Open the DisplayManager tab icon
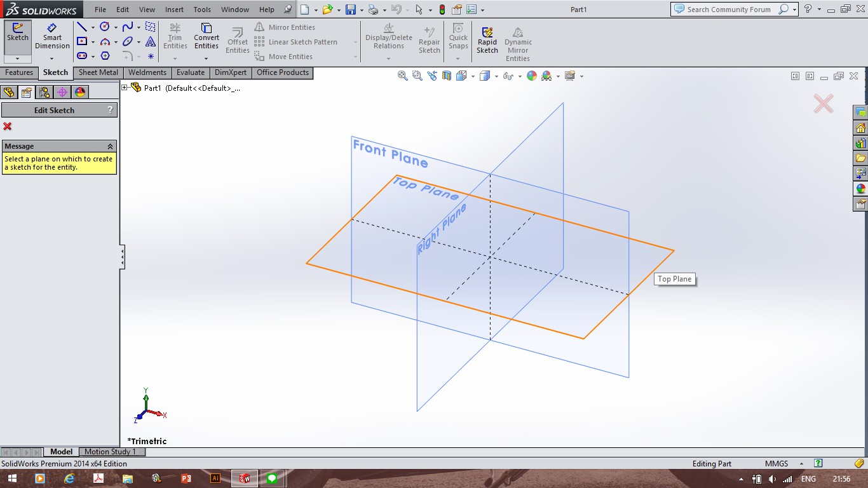 click(80, 92)
